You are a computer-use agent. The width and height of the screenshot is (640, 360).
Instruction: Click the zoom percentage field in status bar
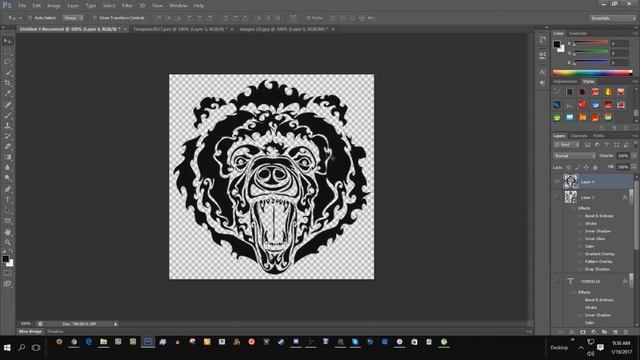(26, 324)
